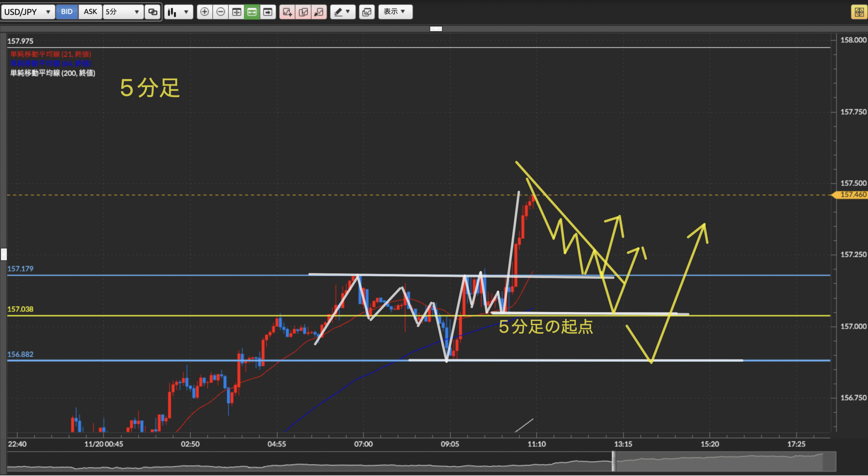The width and height of the screenshot is (868, 476).
Task: Open the pencil drawing tools menu
Action: click(x=342, y=12)
